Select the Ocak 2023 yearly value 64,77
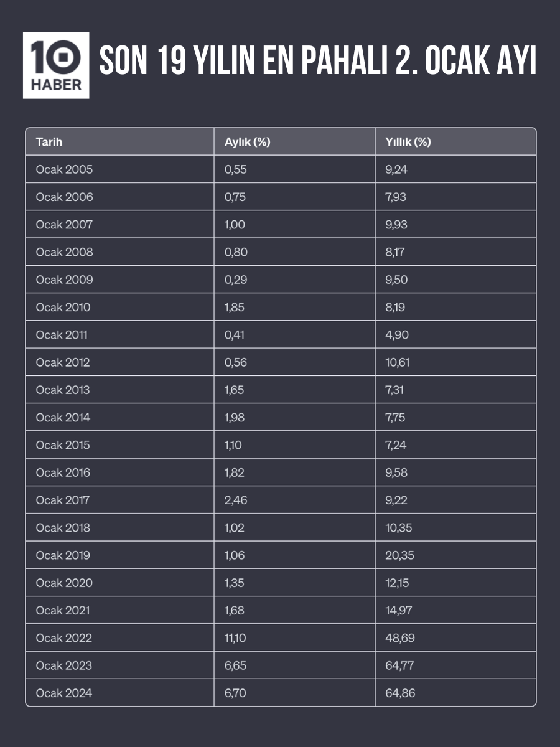The image size is (560, 747). [x=399, y=665]
